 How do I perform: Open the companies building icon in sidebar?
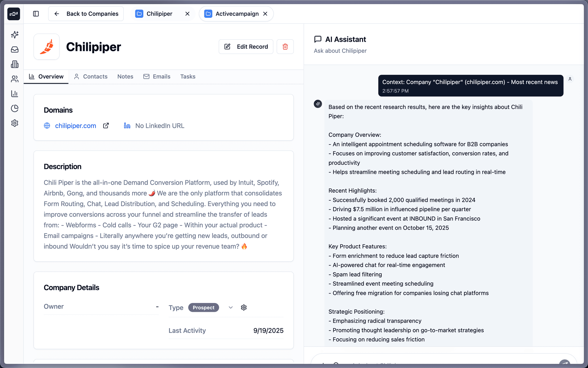(x=14, y=64)
